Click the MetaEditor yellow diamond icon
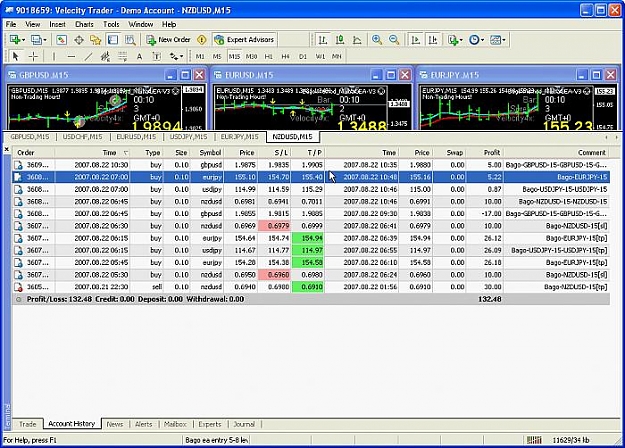 tap(202, 39)
